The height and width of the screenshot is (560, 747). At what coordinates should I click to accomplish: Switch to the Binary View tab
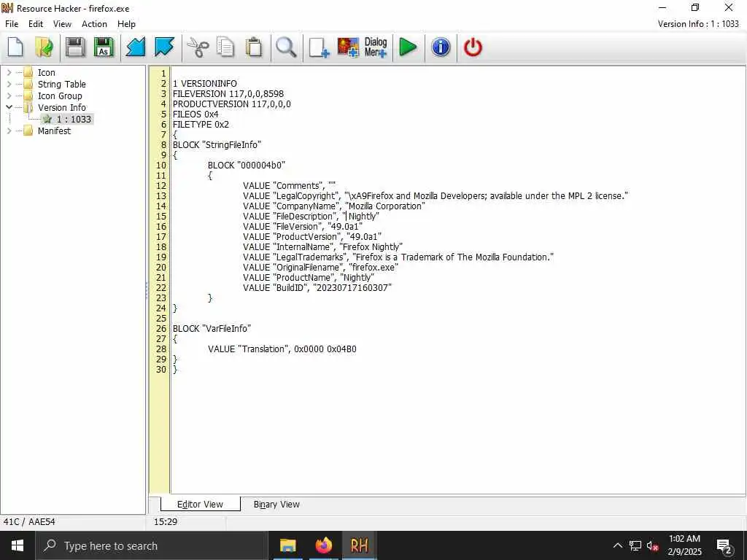point(276,505)
